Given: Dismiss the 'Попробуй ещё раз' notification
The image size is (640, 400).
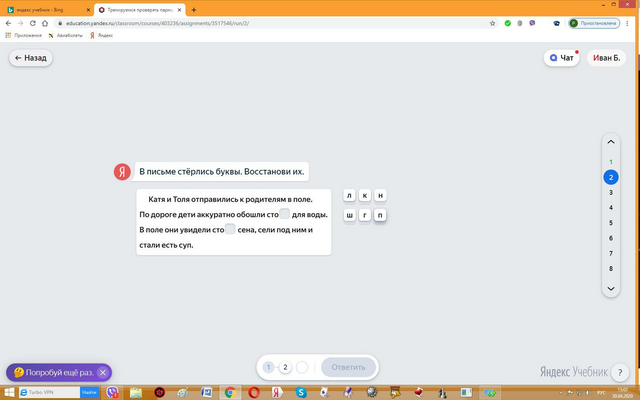Looking at the screenshot, I should coord(103,372).
